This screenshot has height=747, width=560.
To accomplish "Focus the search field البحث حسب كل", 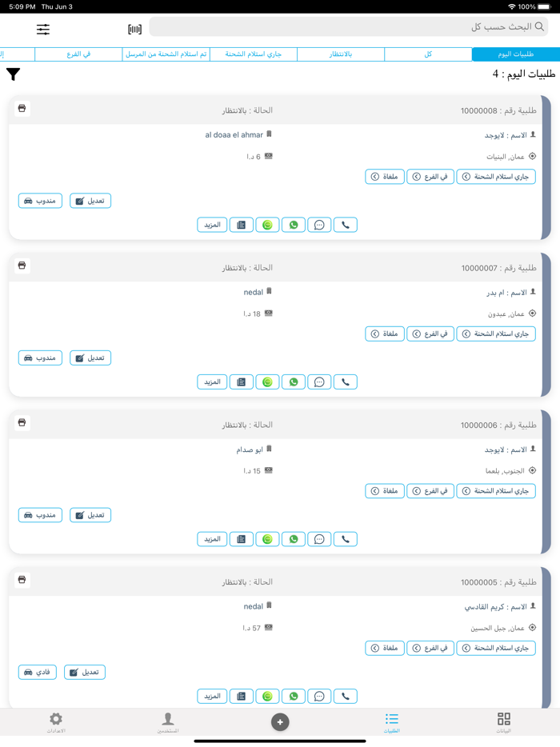I will pos(348,26).
